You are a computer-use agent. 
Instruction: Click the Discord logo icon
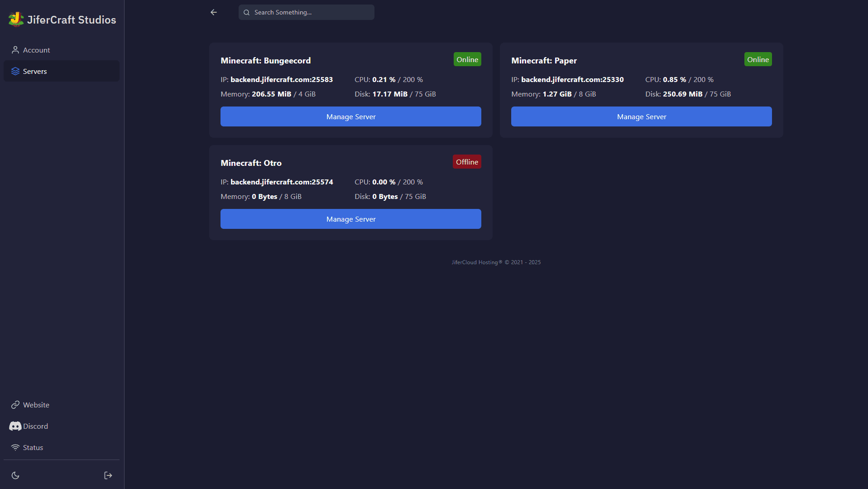[15, 426]
